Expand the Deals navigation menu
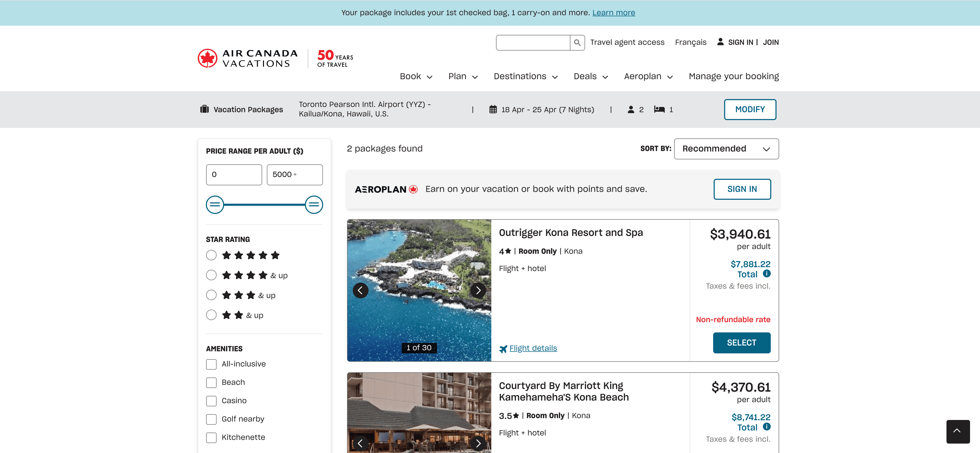Screen dimensions: 980x453 (x=590, y=77)
